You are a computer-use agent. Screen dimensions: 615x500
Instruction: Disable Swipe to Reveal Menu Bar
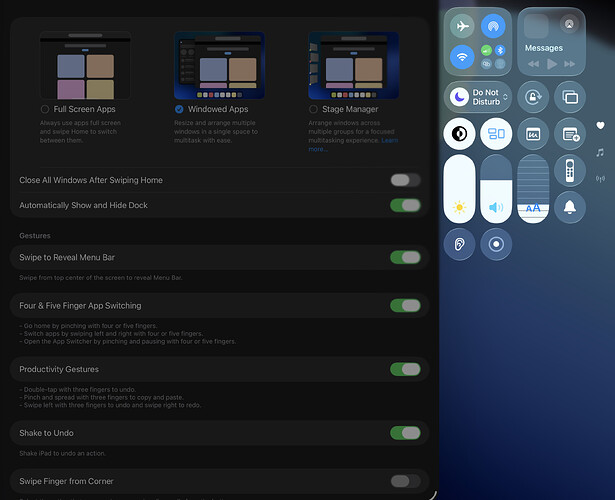pyautogui.click(x=404, y=257)
